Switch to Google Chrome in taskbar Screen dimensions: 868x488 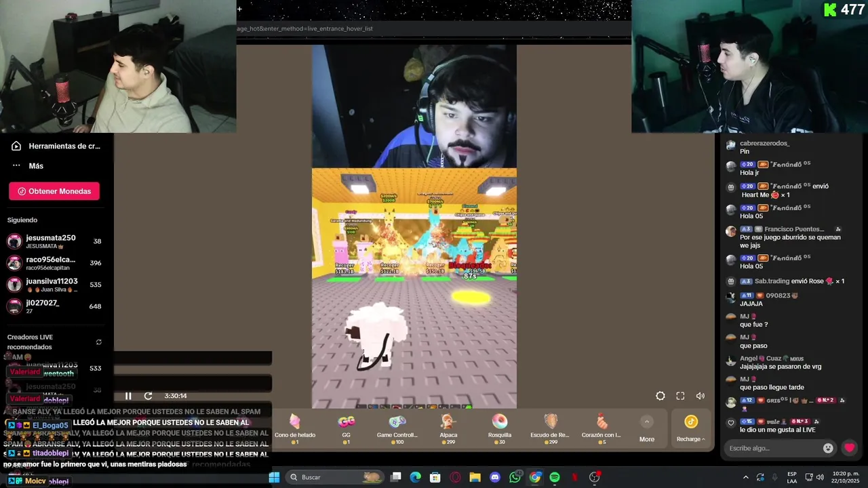click(535, 477)
